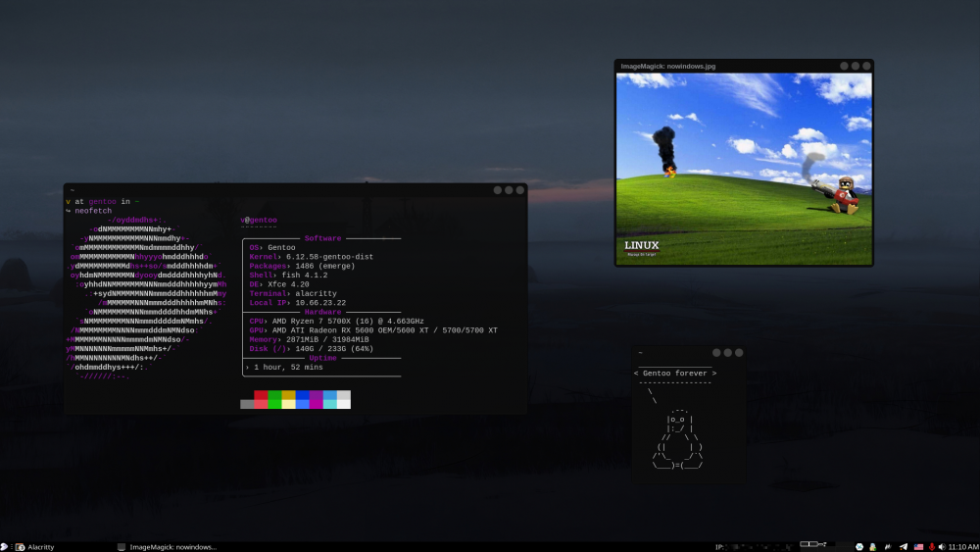Close the ImageMagick nowindows.jpg window
Screen dimensions: 980x552
[866, 66]
